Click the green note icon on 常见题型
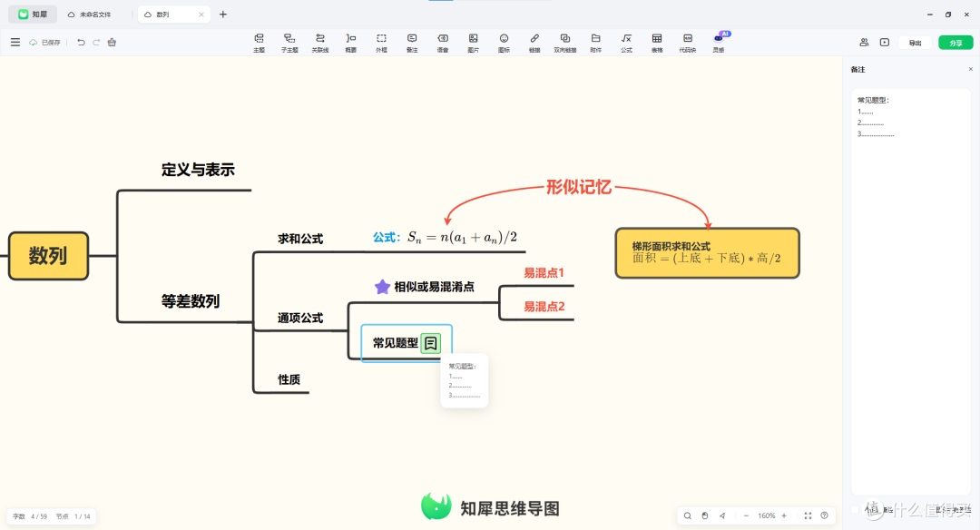 coord(431,343)
